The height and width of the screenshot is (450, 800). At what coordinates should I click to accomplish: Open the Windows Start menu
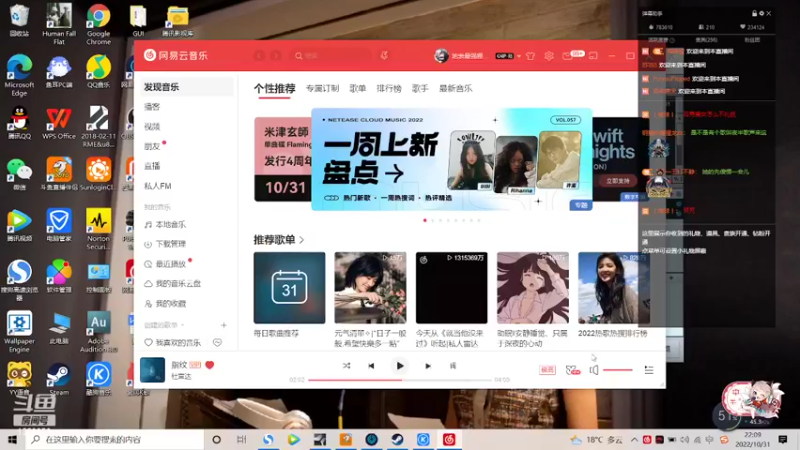pos(12,439)
